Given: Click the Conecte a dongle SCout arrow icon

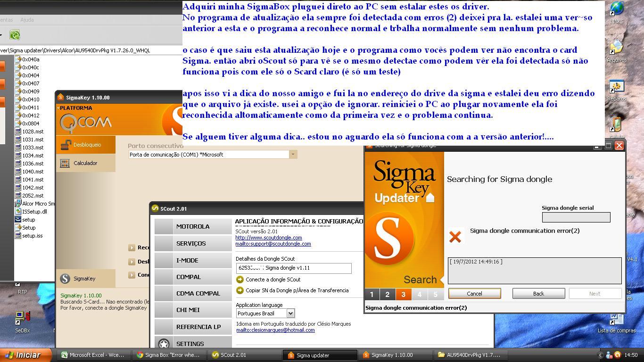Looking at the screenshot, I should coord(240,280).
